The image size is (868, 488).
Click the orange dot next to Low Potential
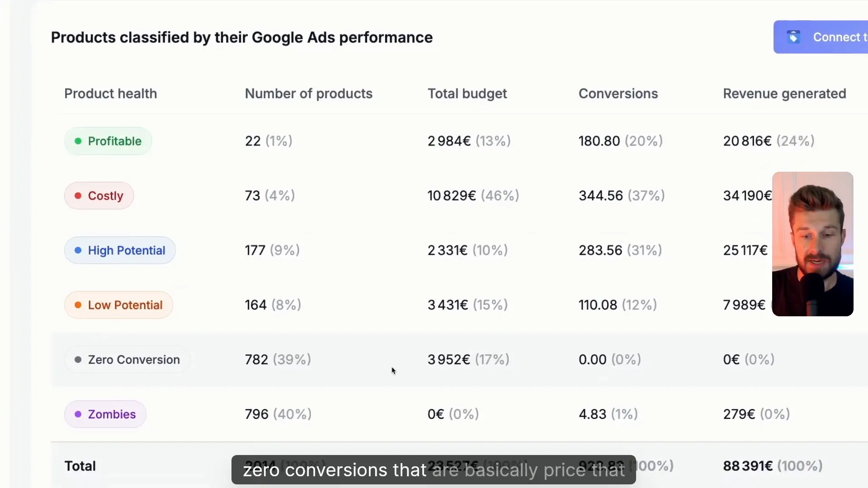click(78, 305)
